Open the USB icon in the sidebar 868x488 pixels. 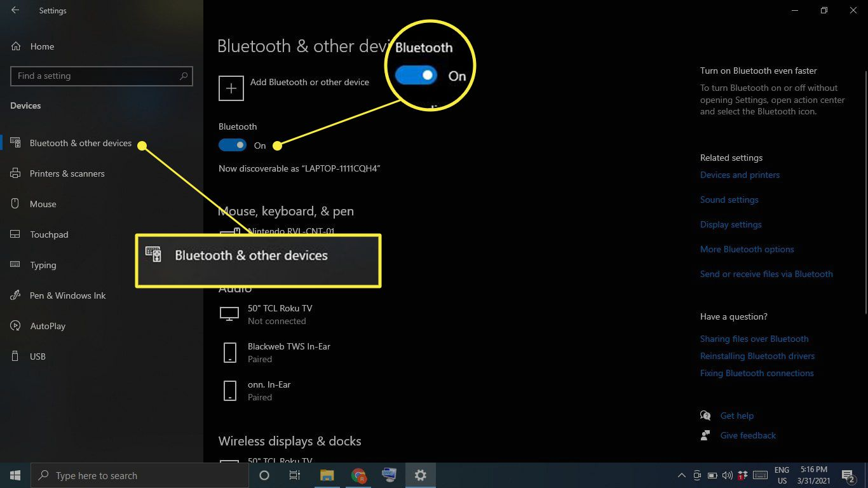[x=16, y=356]
